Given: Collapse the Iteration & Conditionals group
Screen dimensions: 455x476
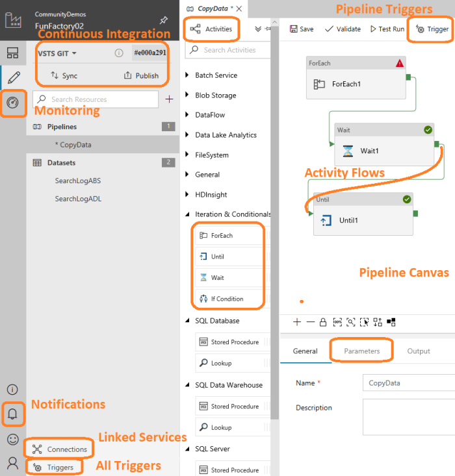Looking at the screenshot, I should tap(188, 214).
